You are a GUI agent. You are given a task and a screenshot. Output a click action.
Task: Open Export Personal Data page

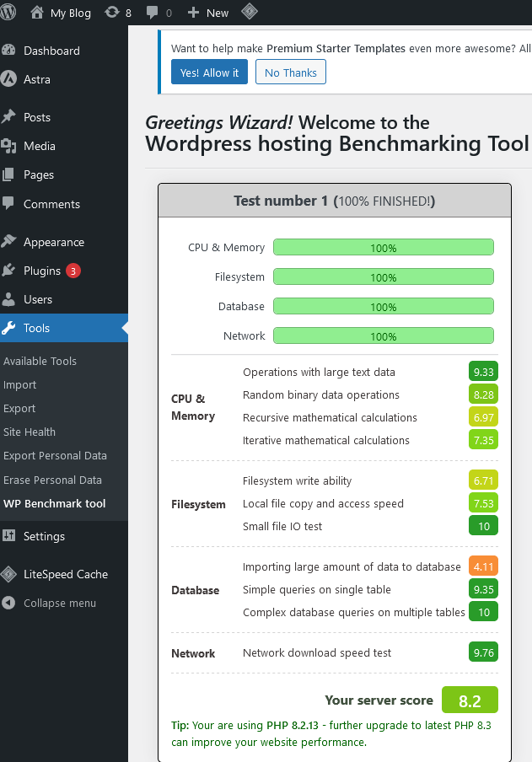click(55, 456)
